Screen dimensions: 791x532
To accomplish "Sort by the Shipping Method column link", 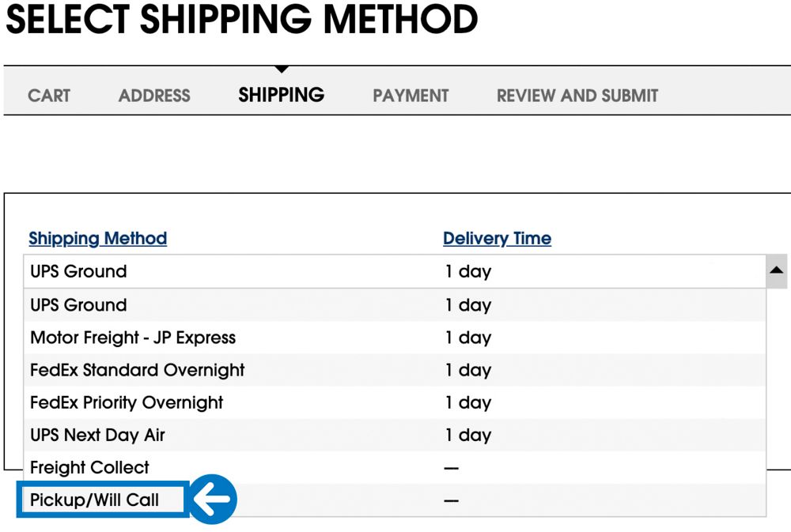I will click(97, 238).
